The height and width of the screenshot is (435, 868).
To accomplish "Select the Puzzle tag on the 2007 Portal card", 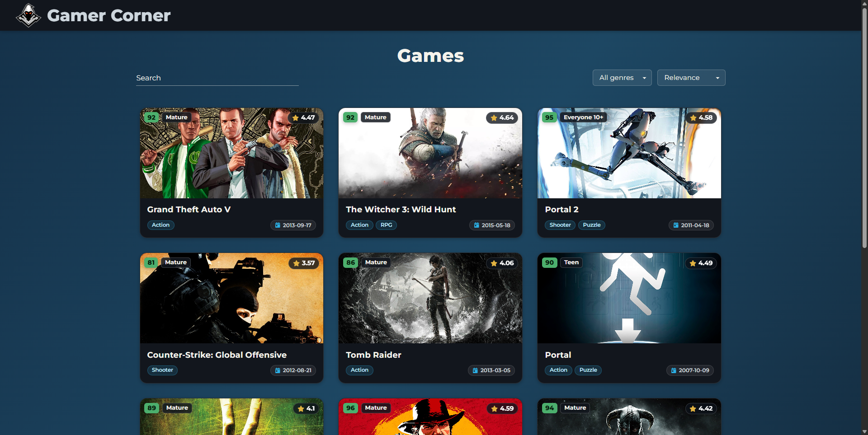I will pyautogui.click(x=588, y=370).
